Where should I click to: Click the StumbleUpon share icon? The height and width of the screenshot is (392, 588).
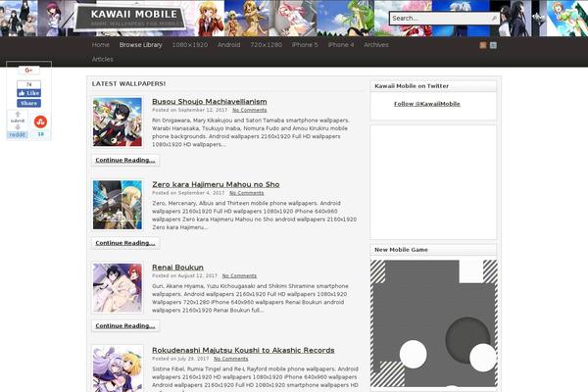[40, 122]
